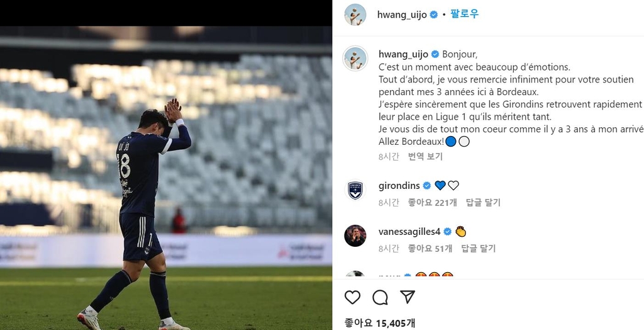Screen dimensions: 644x330
Task: Open hwang_uijo username in the post header
Action: tap(402, 15)
